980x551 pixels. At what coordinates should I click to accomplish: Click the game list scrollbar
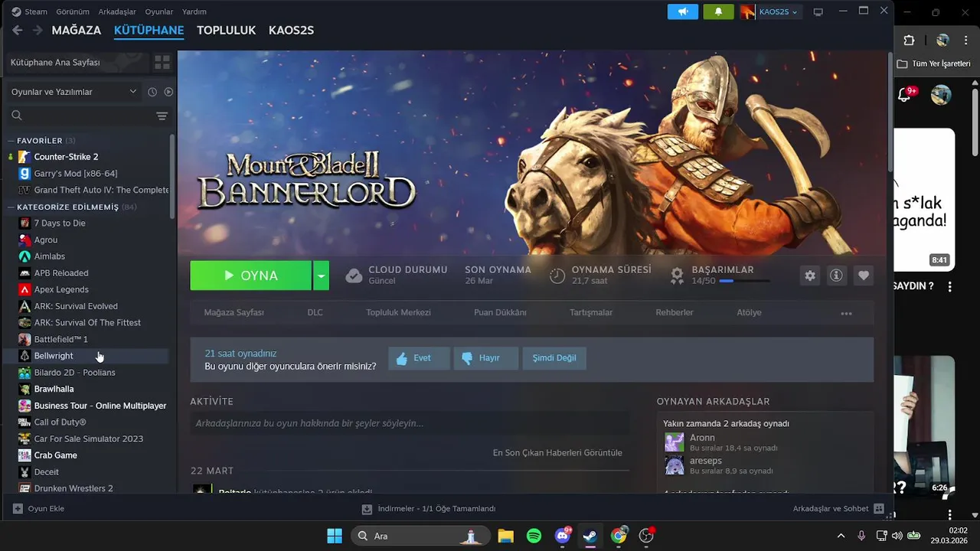click(x=172, y=176)
